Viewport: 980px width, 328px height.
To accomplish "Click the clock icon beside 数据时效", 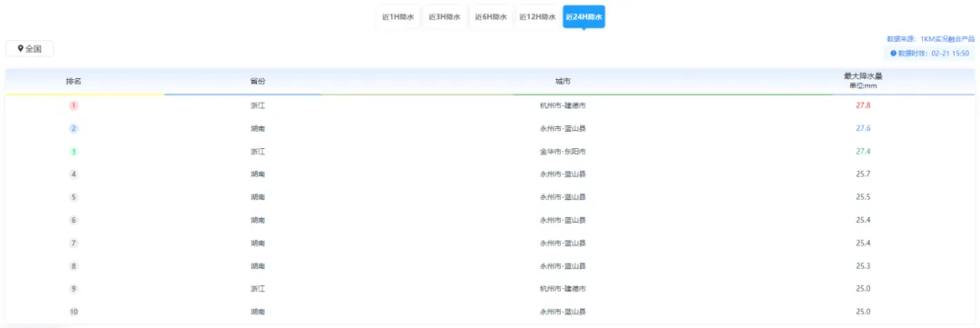I will coord(893,54).
